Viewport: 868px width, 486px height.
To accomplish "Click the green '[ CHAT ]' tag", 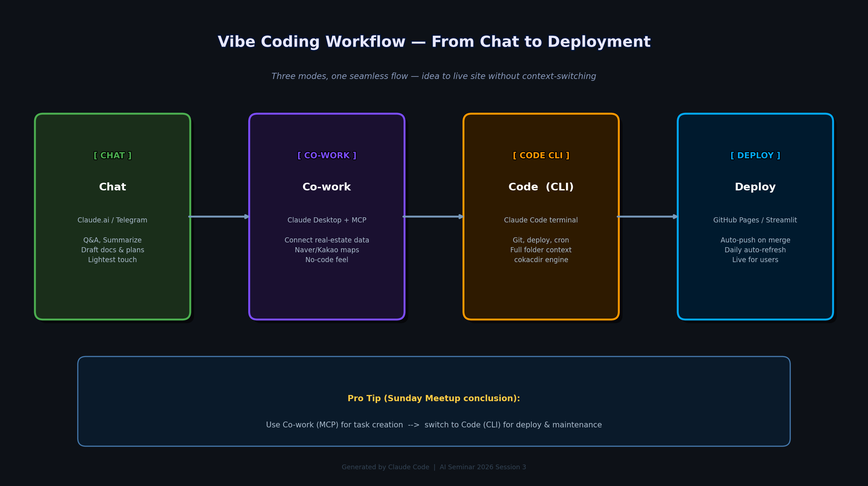I will pos(112,155).
